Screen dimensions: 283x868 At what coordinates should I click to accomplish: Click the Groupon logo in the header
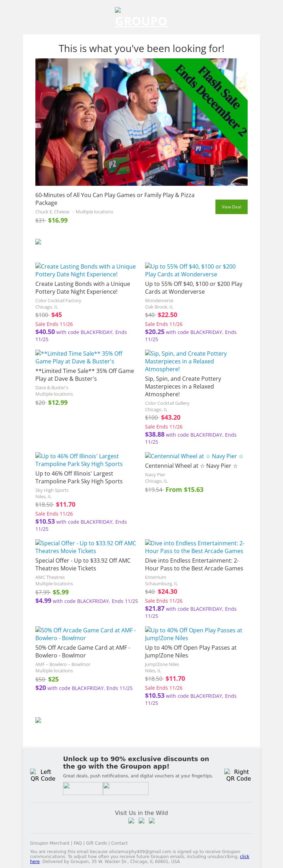(141, 18)
